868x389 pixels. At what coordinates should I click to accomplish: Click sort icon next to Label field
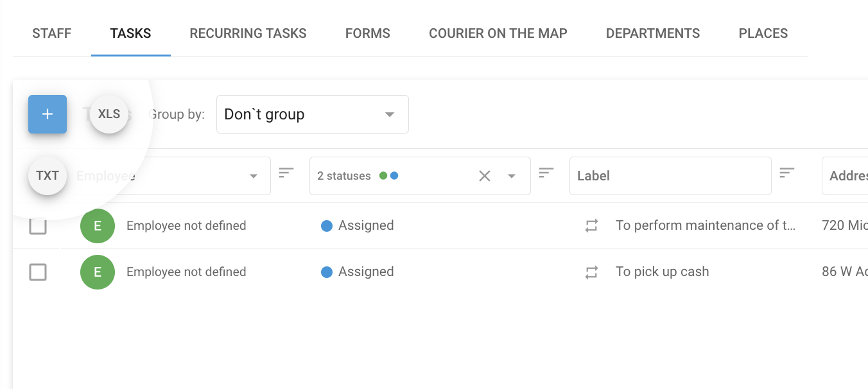(x=786, y=173)
